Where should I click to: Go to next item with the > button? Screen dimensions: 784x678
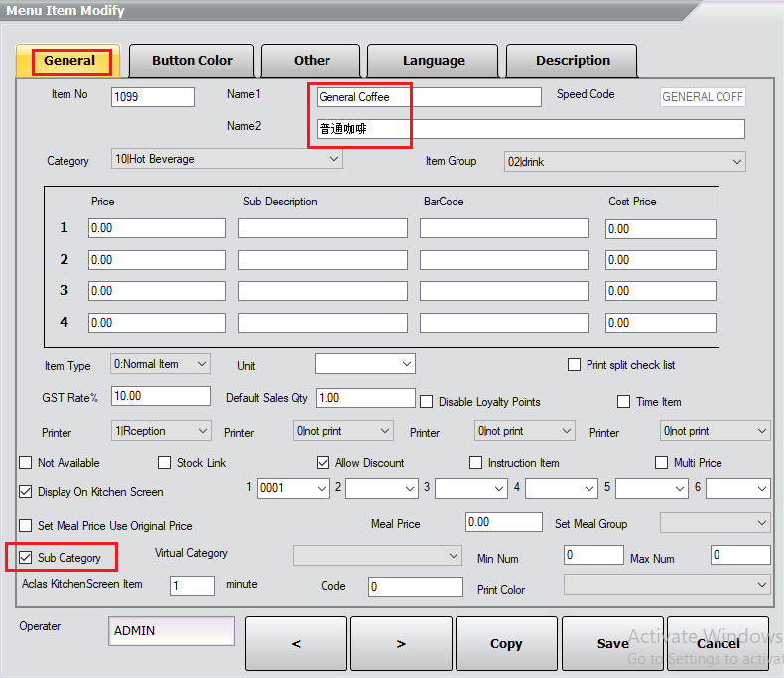[x=401, y=643]
